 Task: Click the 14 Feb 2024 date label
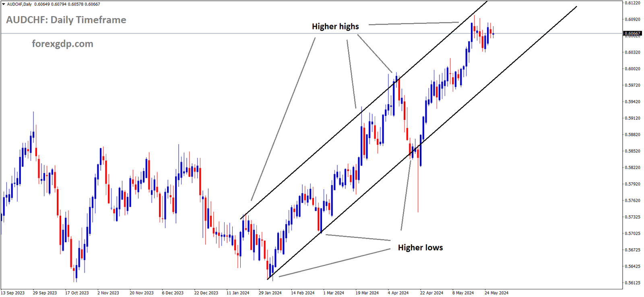303,293
